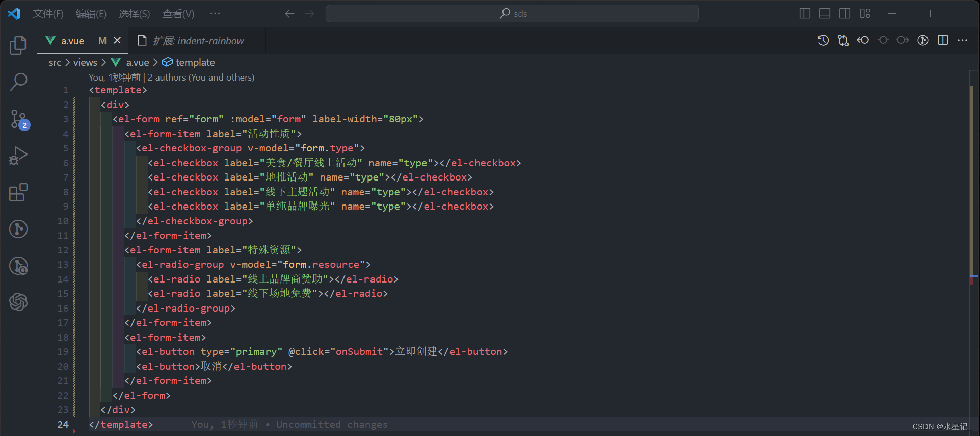Click line number 1 in gutter
This screenshot has height=436, width=980.
pos(66,90)
